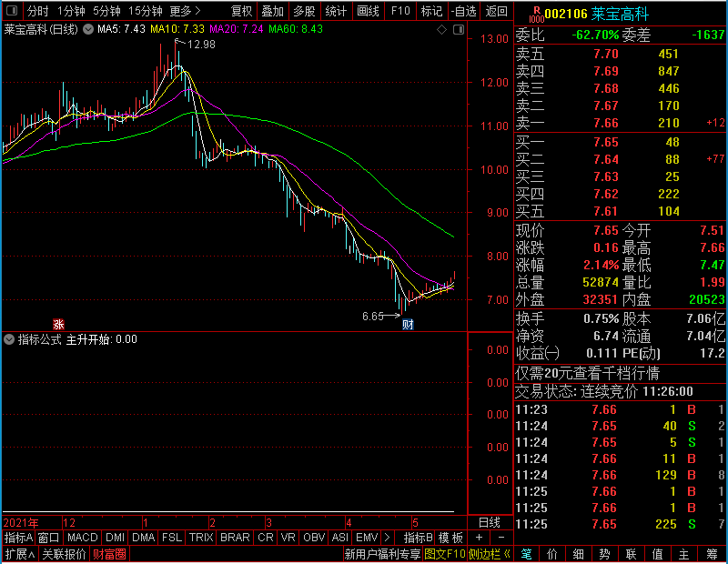Open the 画线 drawing tools
Viewport: 728px width, 564px height.
coord(368,11)
